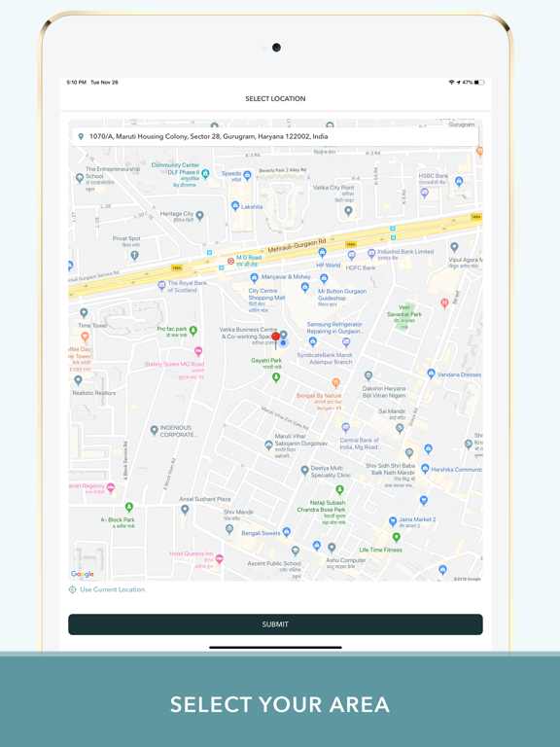Screen dimensions: 560x747
Task: Click the Veer Savarkar Park label
Action: pos(404,310)
